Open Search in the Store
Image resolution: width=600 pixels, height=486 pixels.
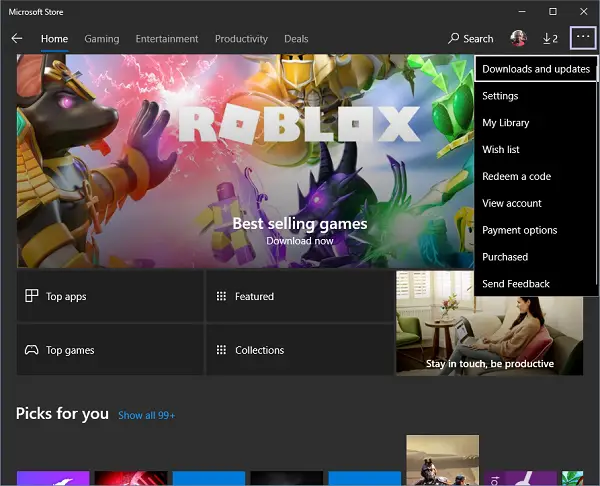tap(471, 39)
